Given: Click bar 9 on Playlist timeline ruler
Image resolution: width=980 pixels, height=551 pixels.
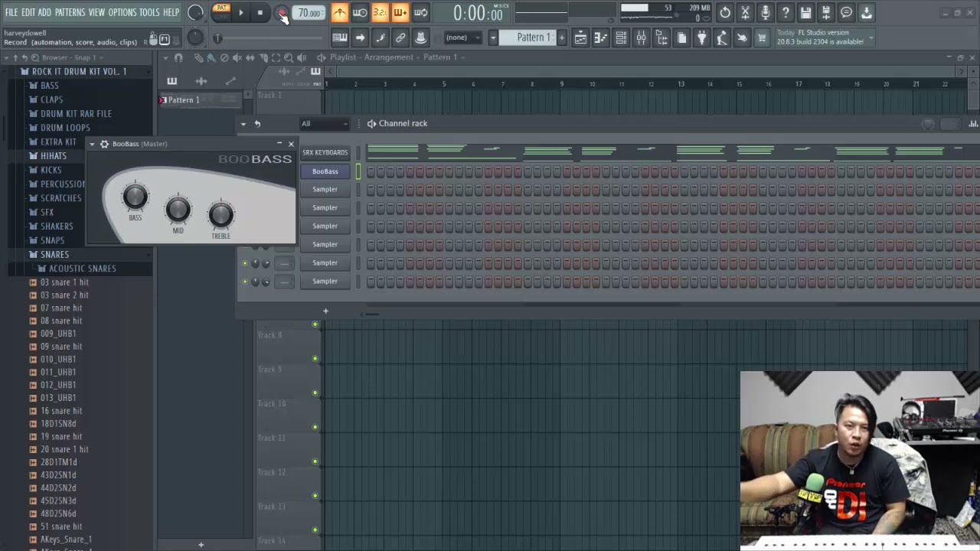Looking at the screenshot, I should (x=561, y=84).
